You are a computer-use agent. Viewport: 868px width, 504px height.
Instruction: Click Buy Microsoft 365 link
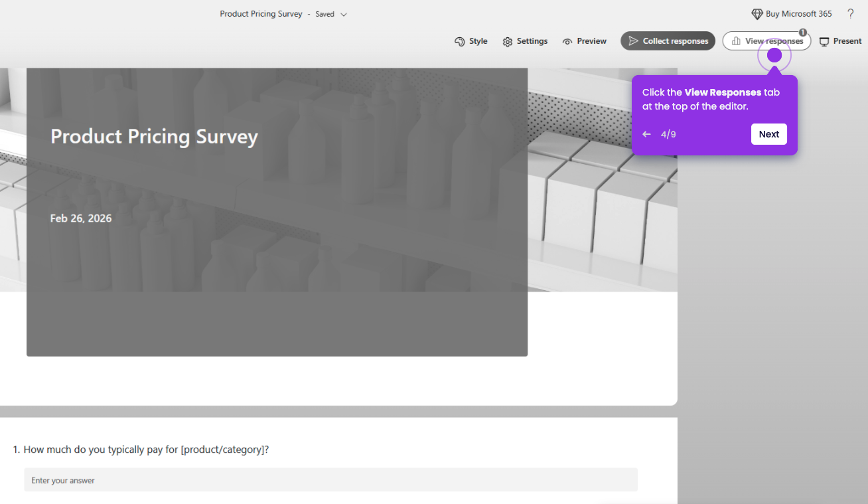pos(791,14)
